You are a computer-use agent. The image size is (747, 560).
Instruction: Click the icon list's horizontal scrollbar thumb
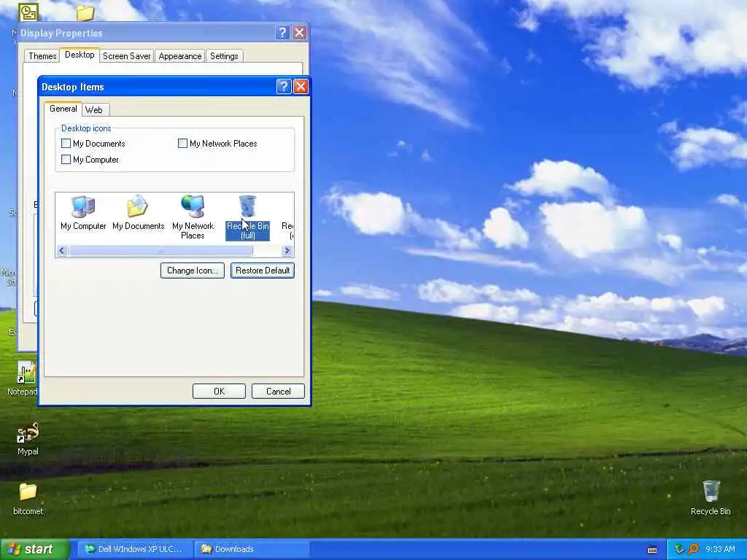coord(160,250)
